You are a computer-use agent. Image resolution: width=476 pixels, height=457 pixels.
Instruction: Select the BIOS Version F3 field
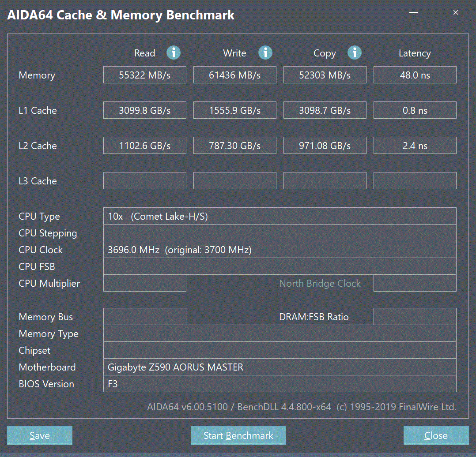pos(280,384)
